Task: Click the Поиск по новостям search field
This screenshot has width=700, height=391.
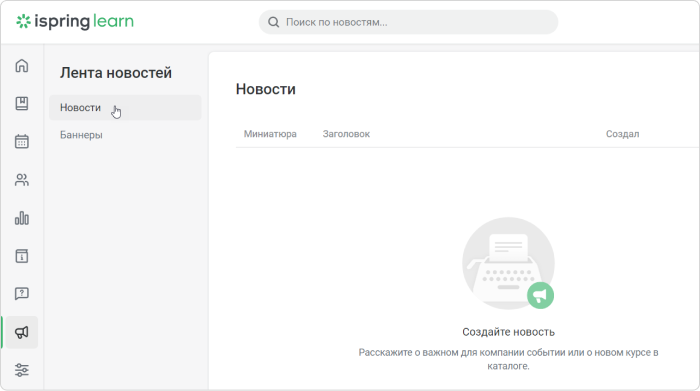Action: click(408, 22)
